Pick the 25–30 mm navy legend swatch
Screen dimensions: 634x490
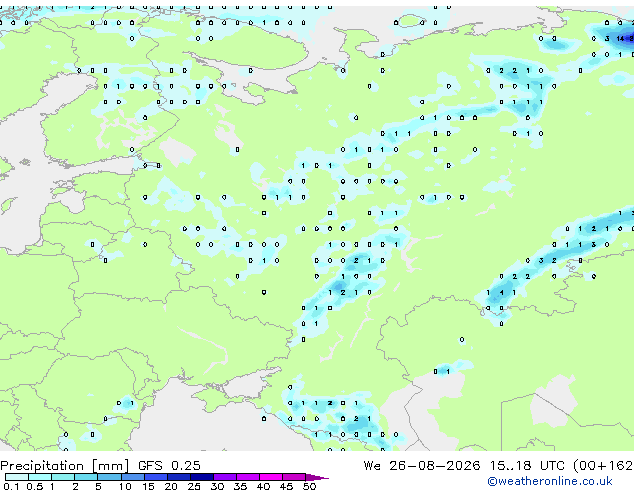tap(202, 477)
